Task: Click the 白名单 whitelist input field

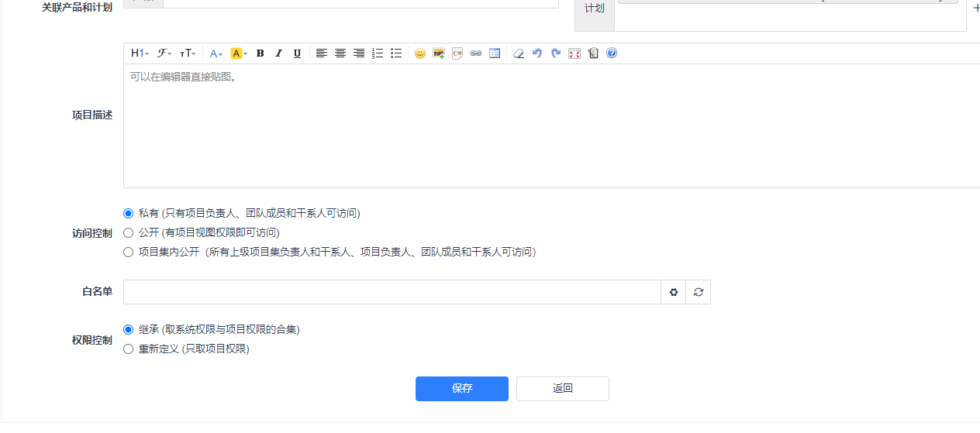Action: (x=392, y=292)
